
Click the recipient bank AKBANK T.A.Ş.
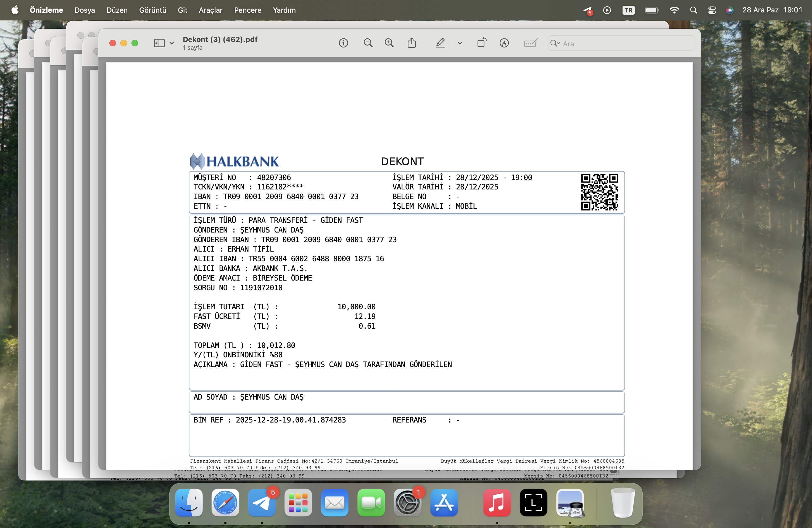[x=280, y=268]
